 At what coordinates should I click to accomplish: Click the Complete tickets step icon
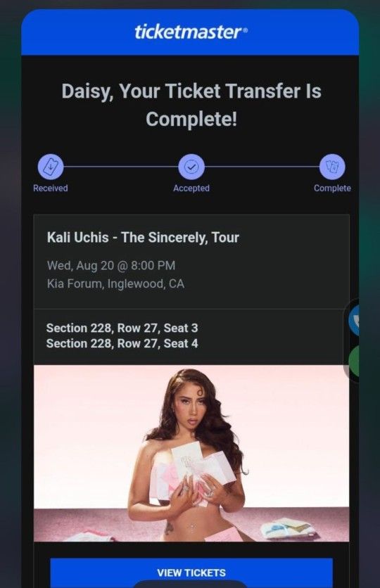(x=332, y=167)
